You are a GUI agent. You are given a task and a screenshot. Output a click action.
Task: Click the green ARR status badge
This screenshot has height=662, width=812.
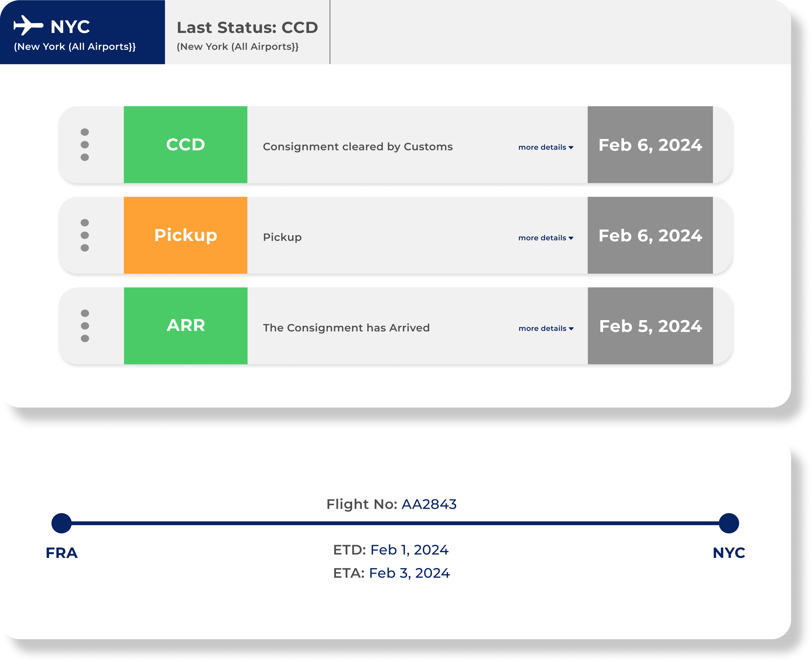[x=185, y=326]
